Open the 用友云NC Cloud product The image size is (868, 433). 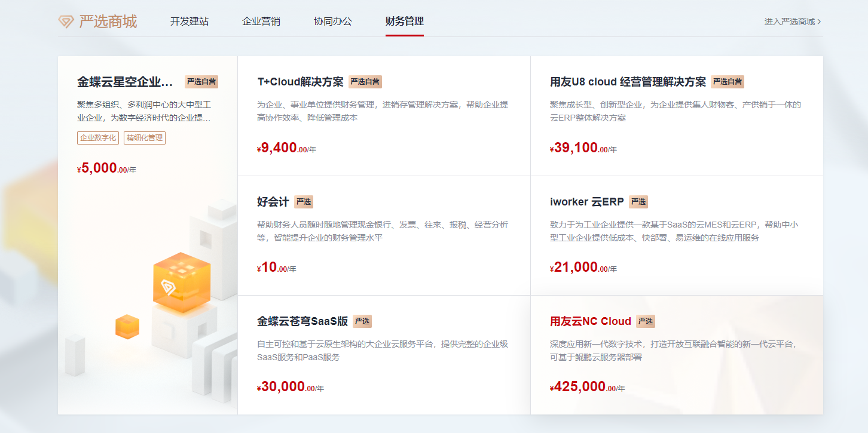[x=591, y=321]
